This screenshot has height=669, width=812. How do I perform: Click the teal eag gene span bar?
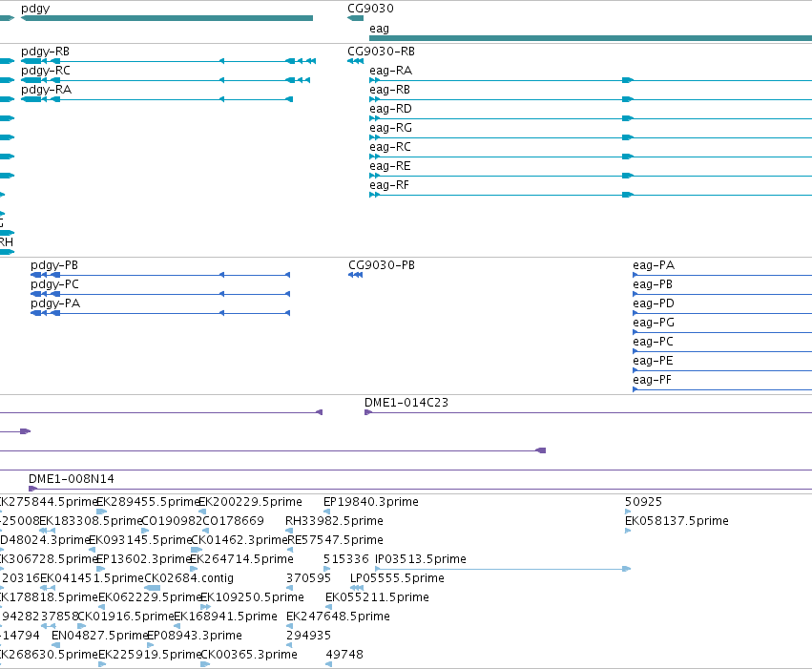pyautogui.click(x=591, y=38)
